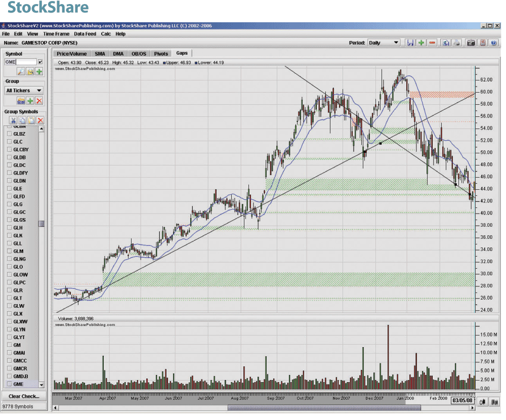Click the save chart disk icon

click(410, 43)
